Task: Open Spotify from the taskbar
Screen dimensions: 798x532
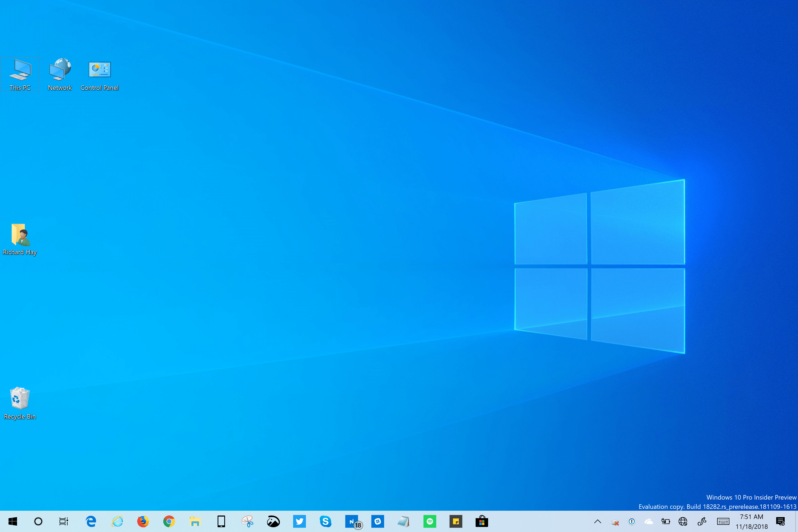Action: point(430,521)
